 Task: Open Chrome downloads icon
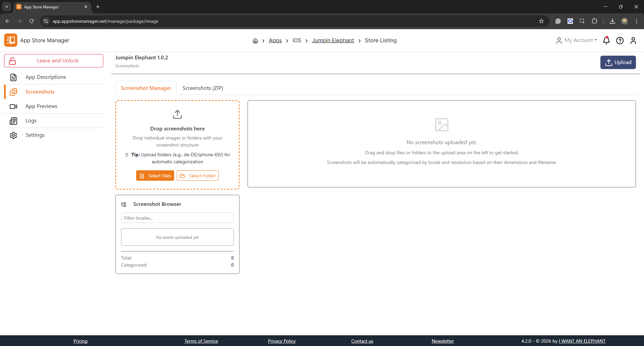coord(612,21)
